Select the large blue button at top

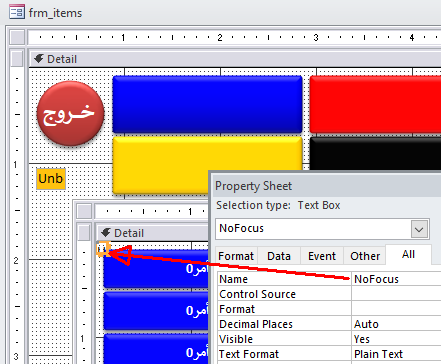207,104
